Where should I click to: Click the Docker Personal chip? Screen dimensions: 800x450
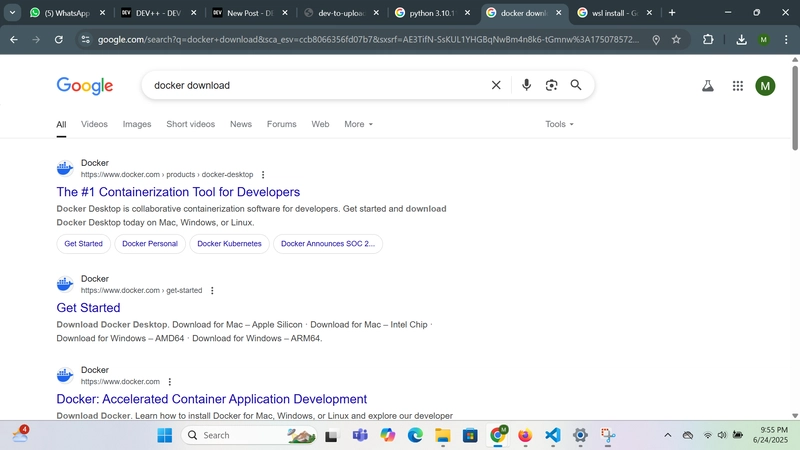coord(150,244)
